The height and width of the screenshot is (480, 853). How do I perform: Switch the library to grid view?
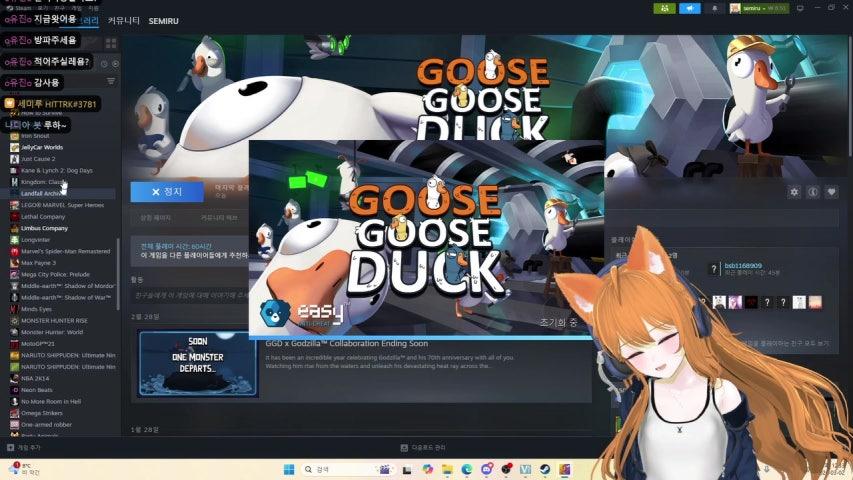point(111,43)
